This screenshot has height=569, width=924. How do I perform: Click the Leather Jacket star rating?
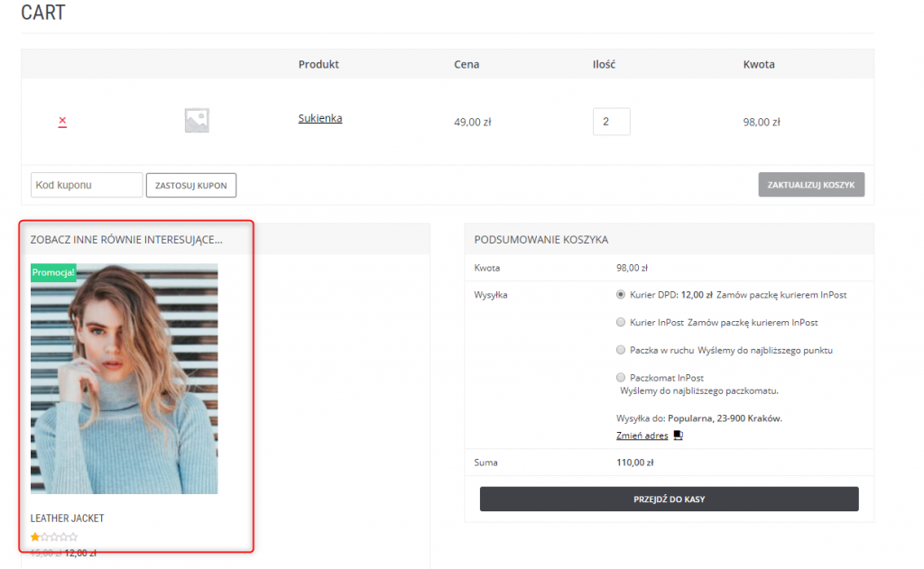54,537
